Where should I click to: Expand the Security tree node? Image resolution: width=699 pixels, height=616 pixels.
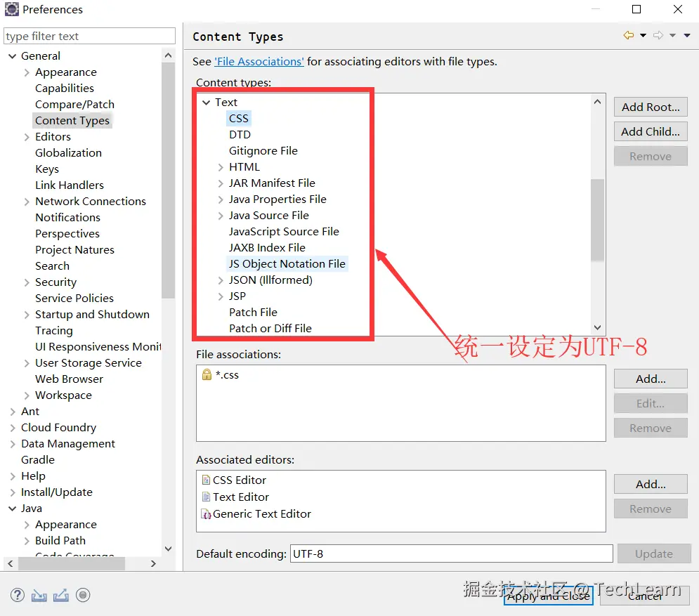coord(27,282)
